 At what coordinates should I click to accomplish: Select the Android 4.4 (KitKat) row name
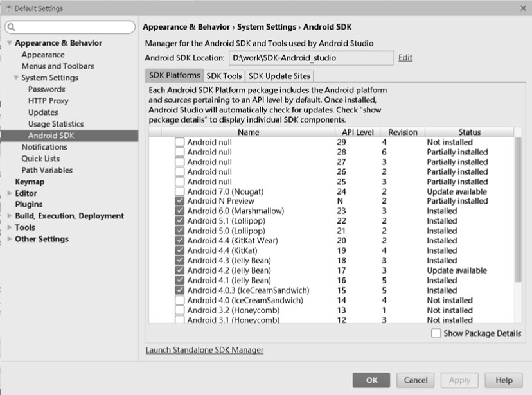pyautogui.click(x=222, y=250)
